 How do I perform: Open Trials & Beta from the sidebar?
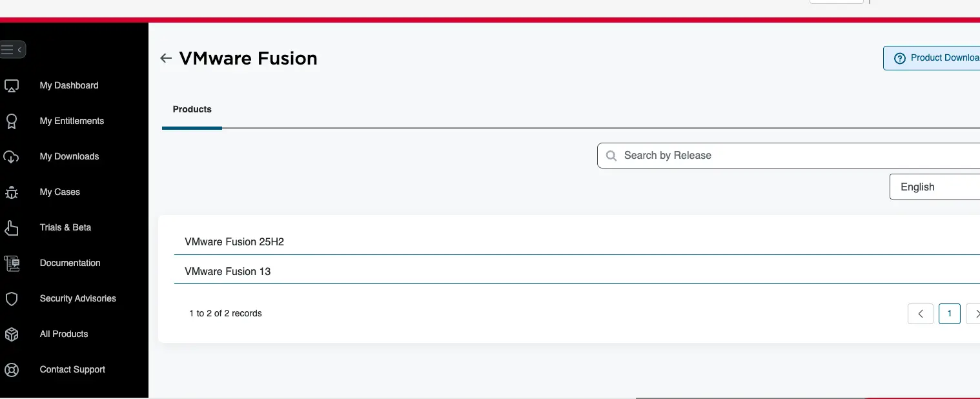(11, 227)
